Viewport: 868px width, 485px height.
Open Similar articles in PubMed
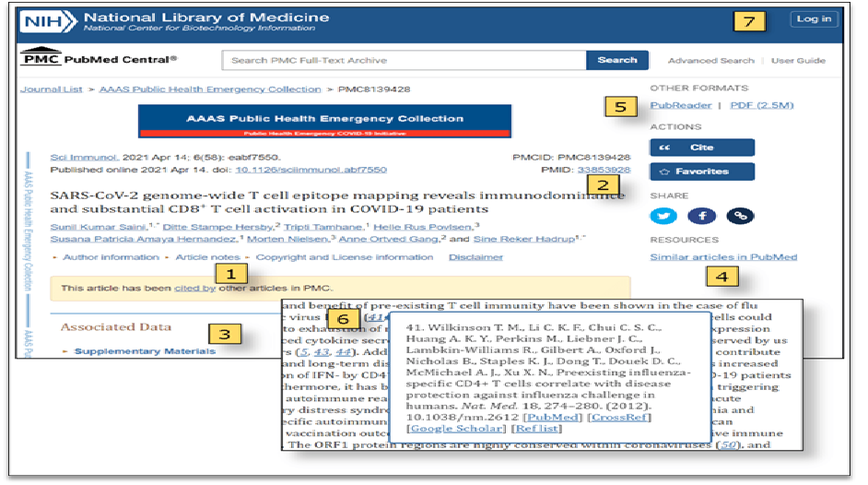coord(723,257)
